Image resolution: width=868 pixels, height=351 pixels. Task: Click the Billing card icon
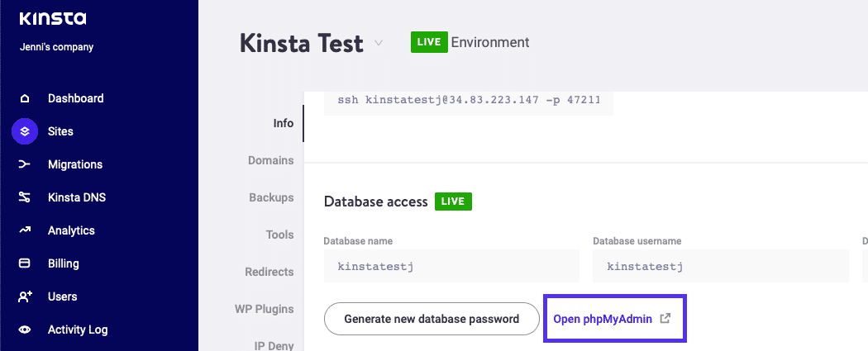(x=24, y=263)
